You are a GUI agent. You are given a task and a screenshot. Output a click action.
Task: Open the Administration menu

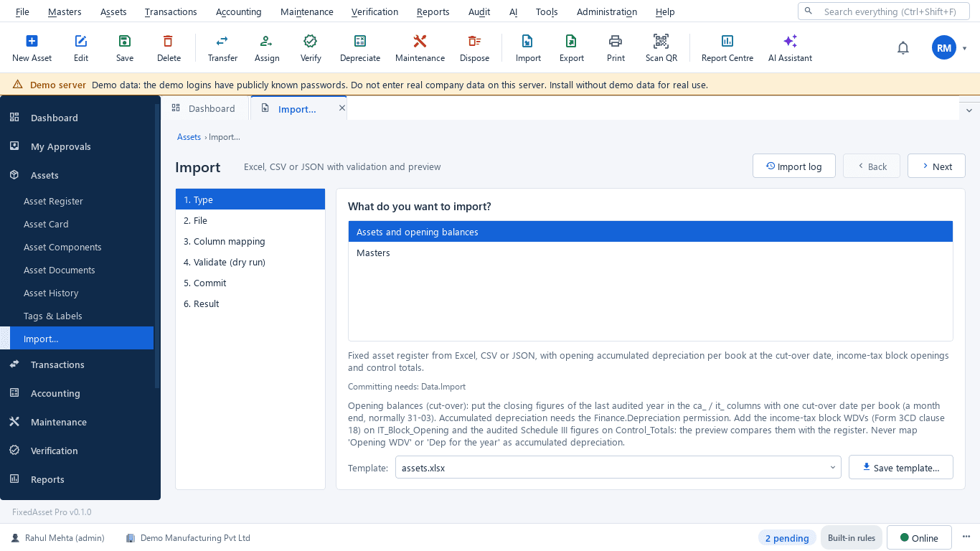click(x=607, y=11)
